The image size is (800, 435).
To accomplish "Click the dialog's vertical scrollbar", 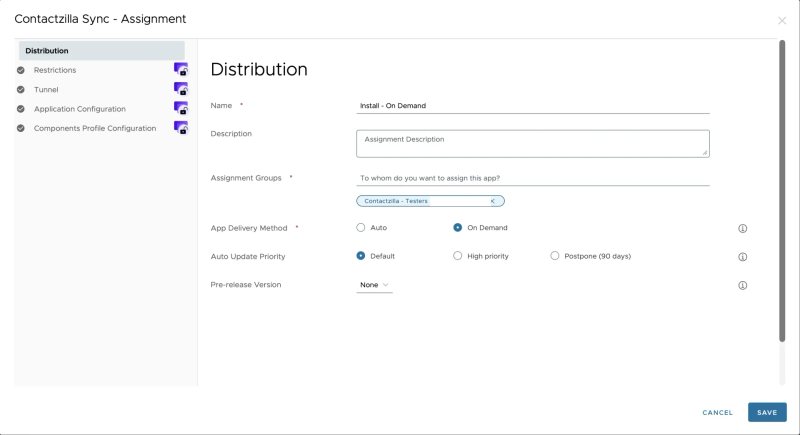I will pos(782,191).
